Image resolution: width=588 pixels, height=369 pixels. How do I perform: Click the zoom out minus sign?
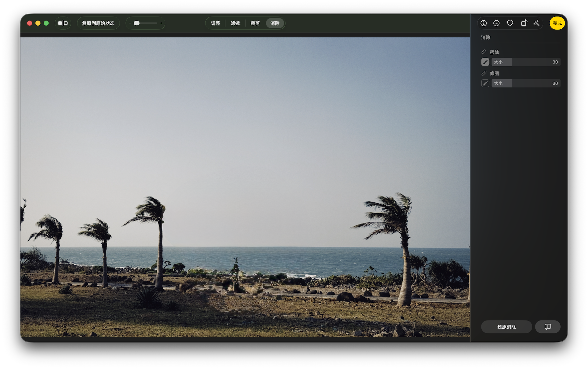[130, 23]
